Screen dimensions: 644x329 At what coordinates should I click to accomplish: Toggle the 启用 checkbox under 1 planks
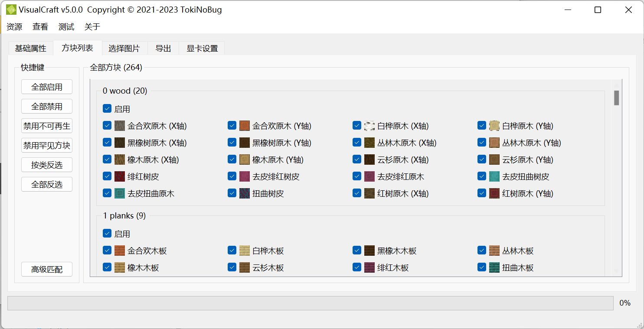(x=107, y=234)
